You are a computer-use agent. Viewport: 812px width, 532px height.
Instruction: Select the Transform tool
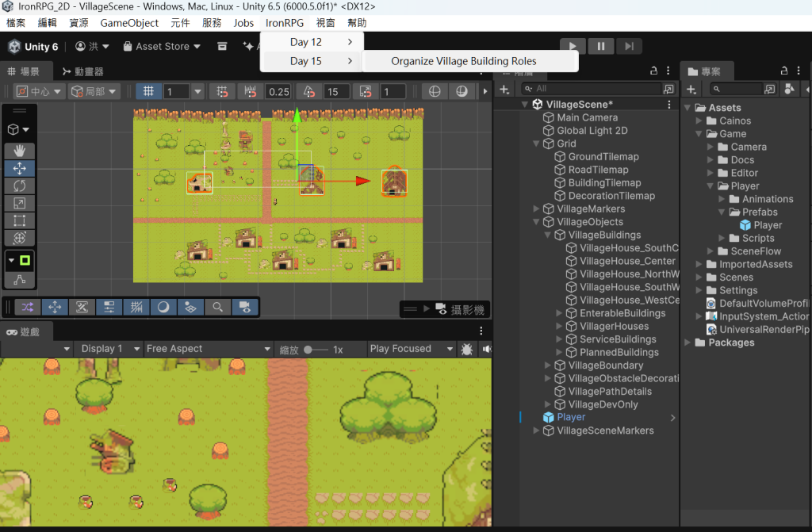pos(20,239)
